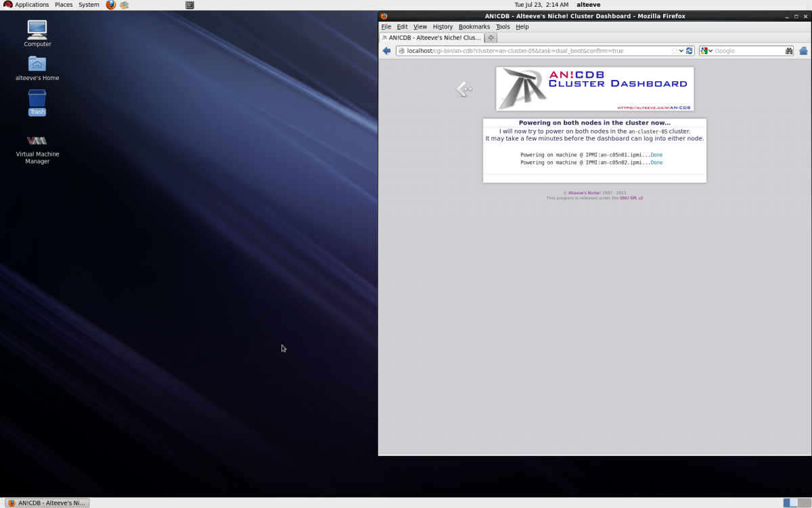This screenshot has width=812, height=508.
Task: Click the dashboard's grey back arrow icon
Action: [x=464, y=89]
